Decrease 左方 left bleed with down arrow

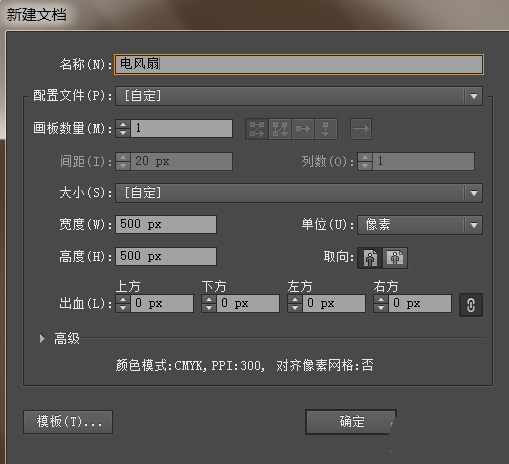295,308
